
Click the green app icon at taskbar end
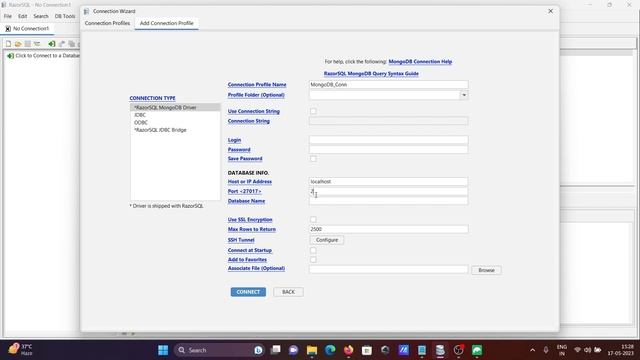click(x=477, y=350)
